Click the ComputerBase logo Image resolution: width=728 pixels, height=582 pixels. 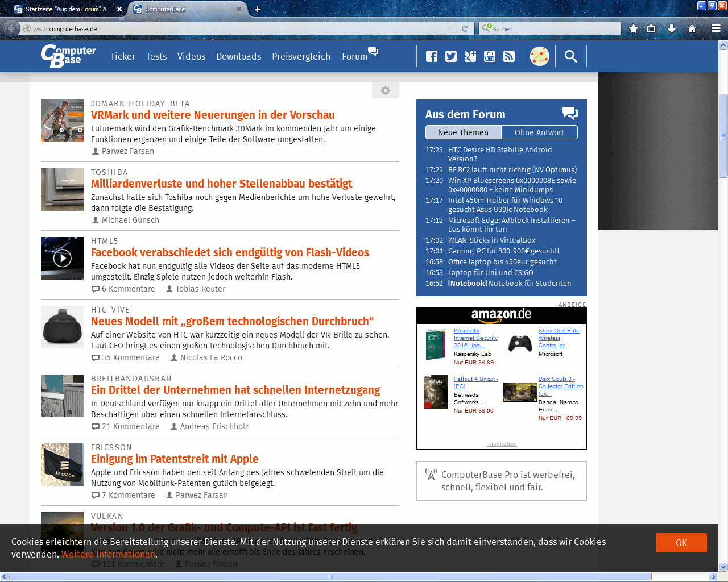click(68, 56)
